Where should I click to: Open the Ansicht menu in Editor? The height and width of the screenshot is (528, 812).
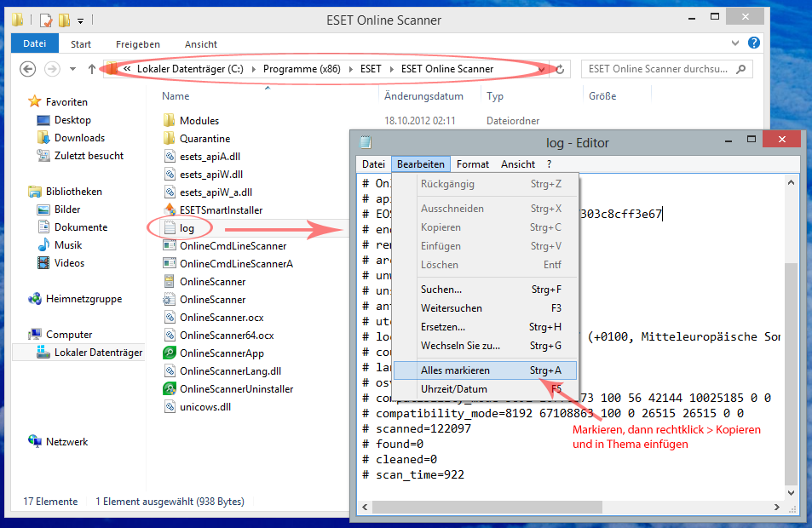pos(518,164)
